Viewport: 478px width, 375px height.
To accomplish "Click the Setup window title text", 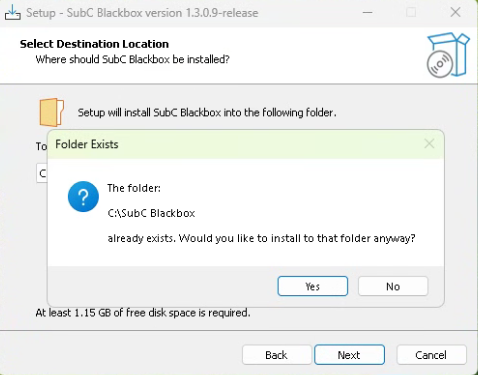I will (142, 13).
